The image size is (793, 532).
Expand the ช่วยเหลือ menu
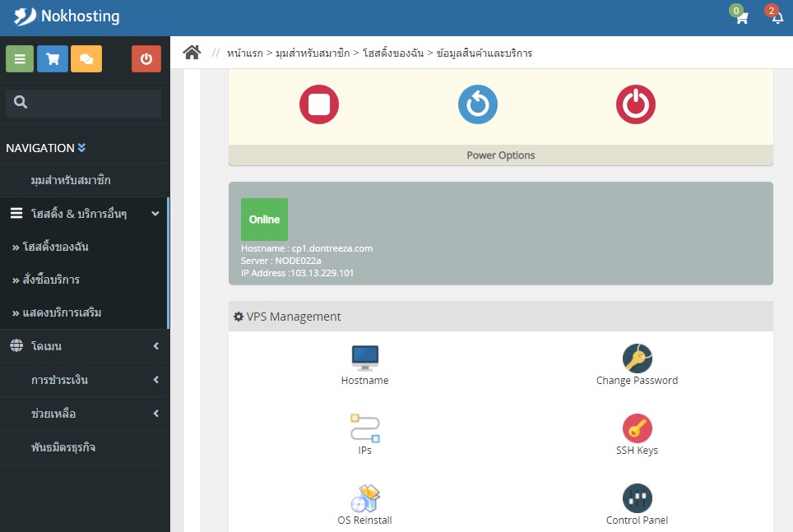(84, 414)
